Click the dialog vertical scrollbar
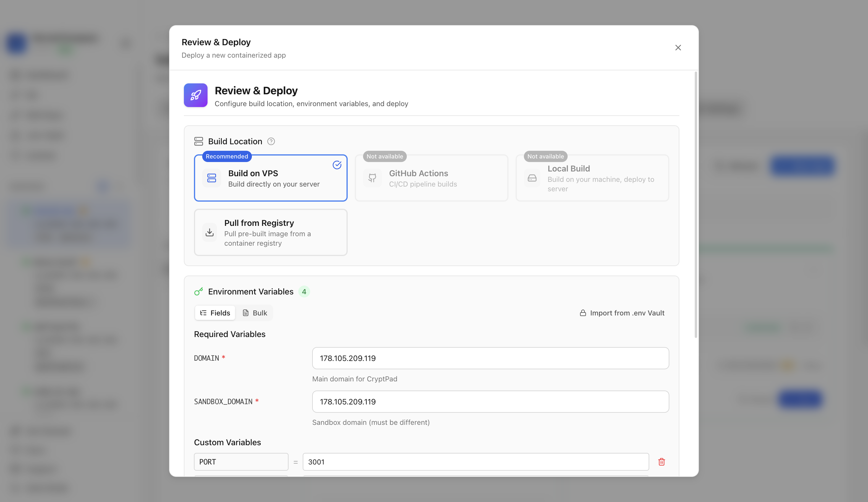 coord(696,205)
